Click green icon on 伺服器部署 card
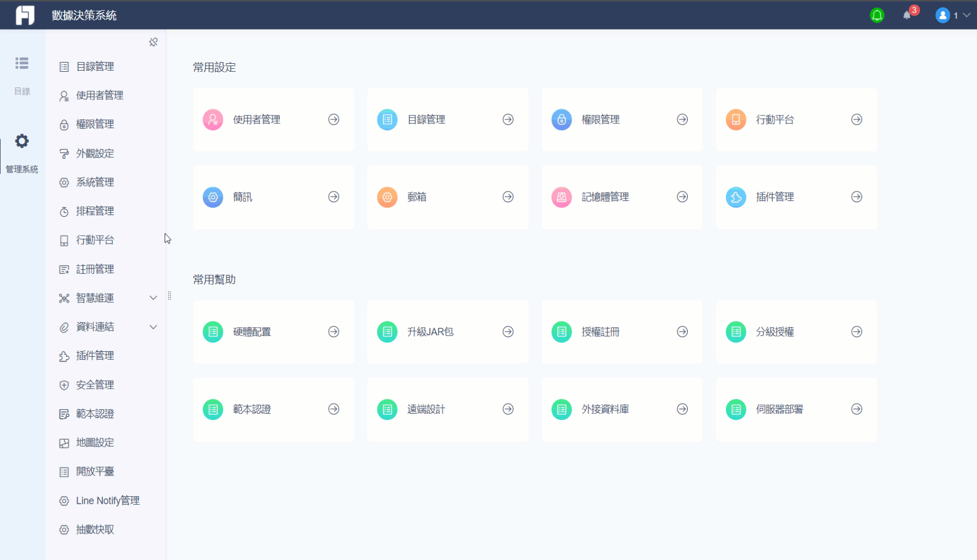 [x=736, y=409]
